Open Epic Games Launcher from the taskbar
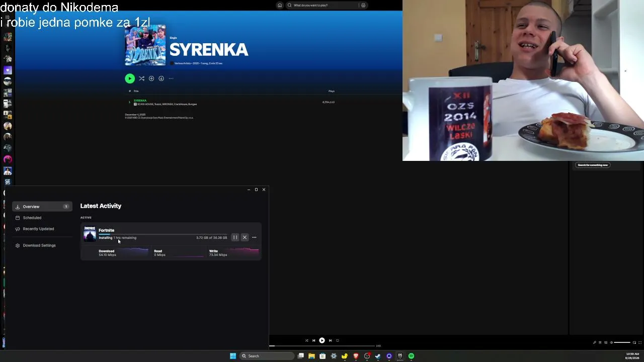 click(x=400, y=356)
